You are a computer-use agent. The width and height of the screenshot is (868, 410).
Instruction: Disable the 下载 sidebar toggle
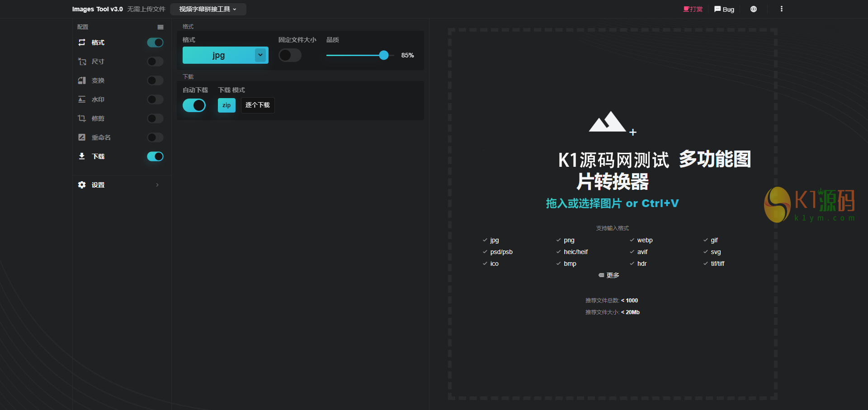pyautogui.click(x=155, y=156)
